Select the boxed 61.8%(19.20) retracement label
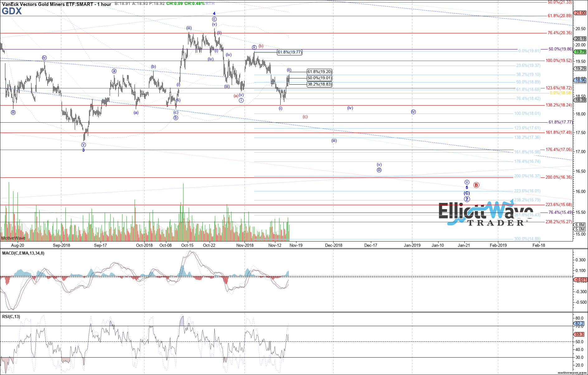The height and width of the screenshot is (375, 588). (320, 72)
